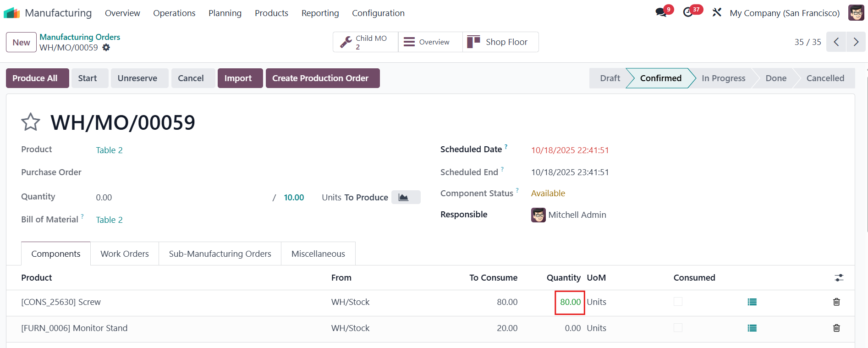Screen dimensions: 868x348
Task: Open user profile avatar menu
Action: [x=856, y=13]
